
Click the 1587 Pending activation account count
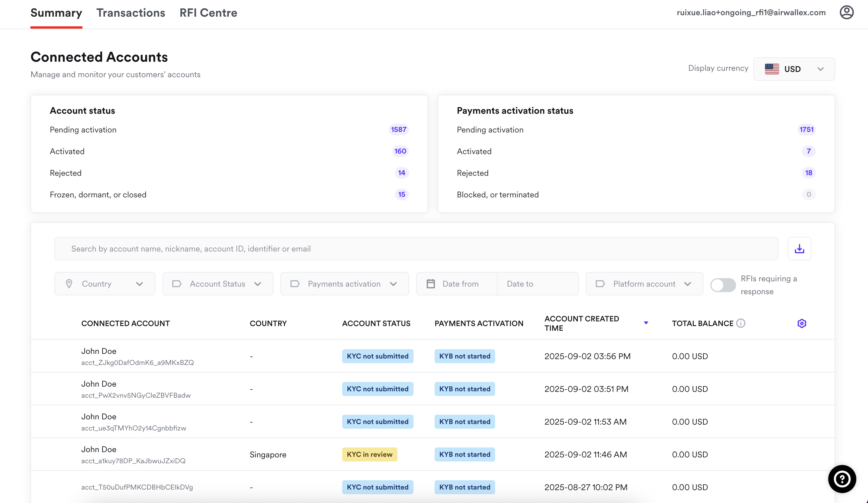[399, 130]
